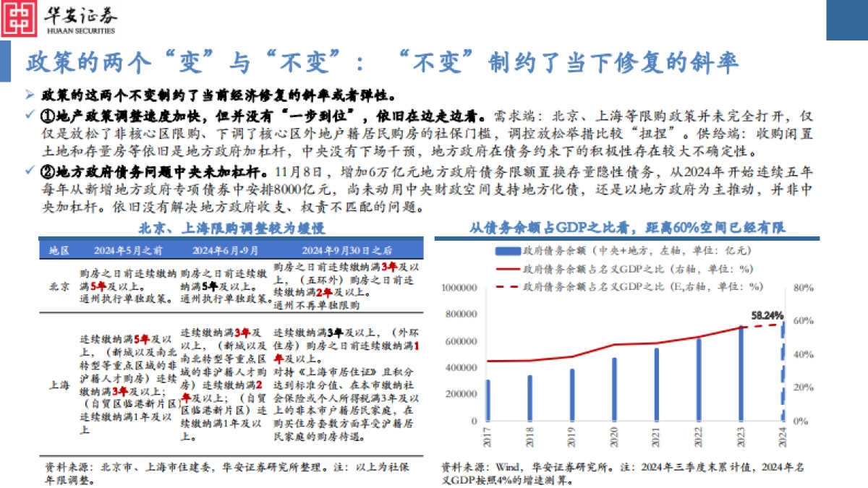
Task: Click the Huaan Securities logo
Action: coord(20,19)
